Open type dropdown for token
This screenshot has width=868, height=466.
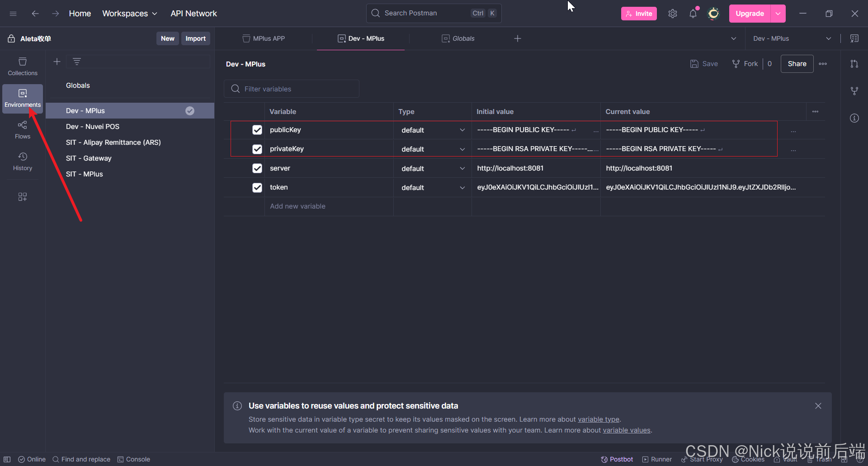pos(433,188)
